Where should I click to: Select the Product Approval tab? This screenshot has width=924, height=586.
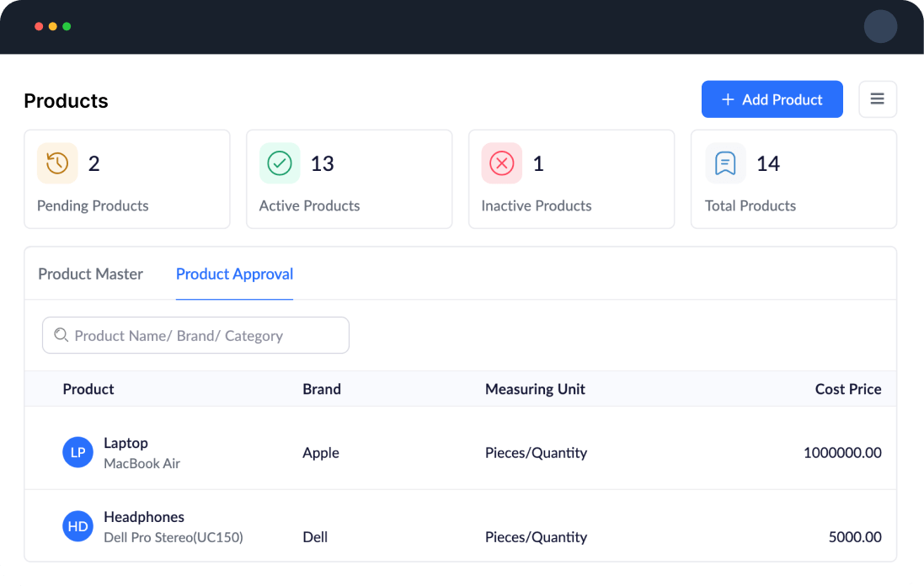point(234,274)
